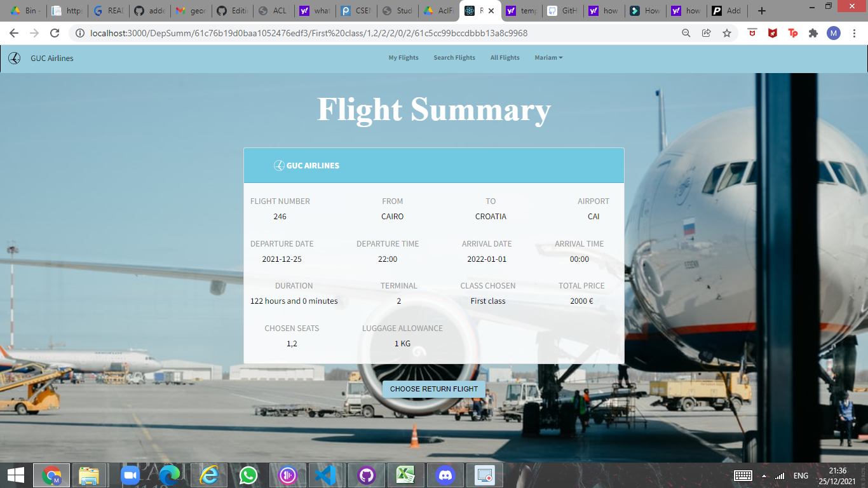Open a new browser tab with plus
The width and height of the screenshot is (868, 488).
pos(762,11)
